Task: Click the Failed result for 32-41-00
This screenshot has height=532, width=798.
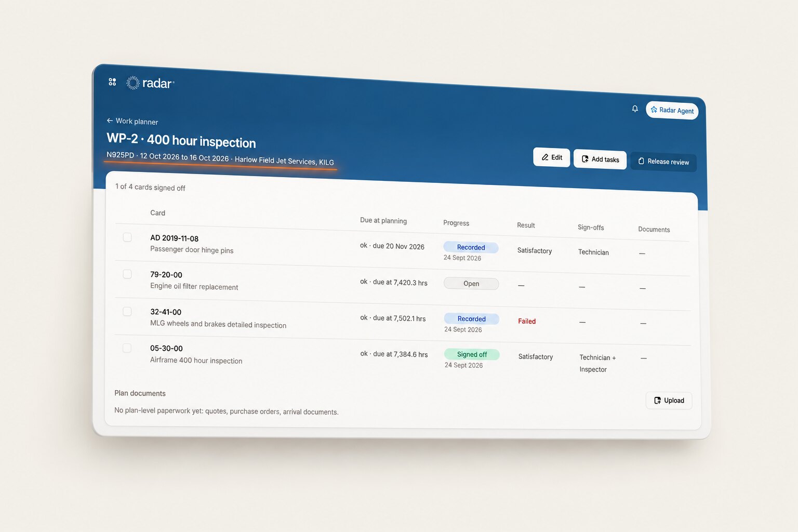Action: (x=527, y=321)
